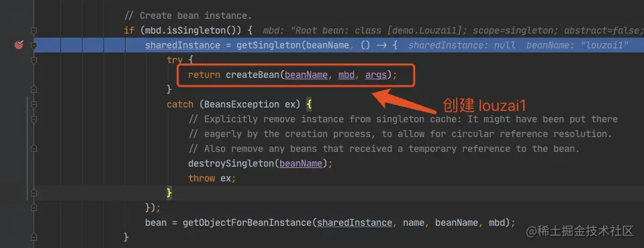Viewport: 644px width, 248px height.
Task: Click the '});' lambda closing line
Action: pyautogui.click(x=153, y=208)
